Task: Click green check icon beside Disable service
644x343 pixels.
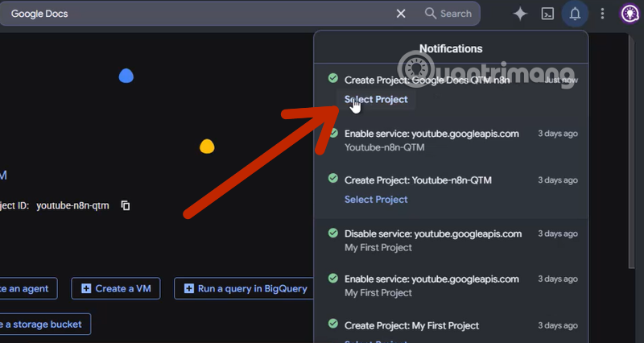Action: coord(333,233)
